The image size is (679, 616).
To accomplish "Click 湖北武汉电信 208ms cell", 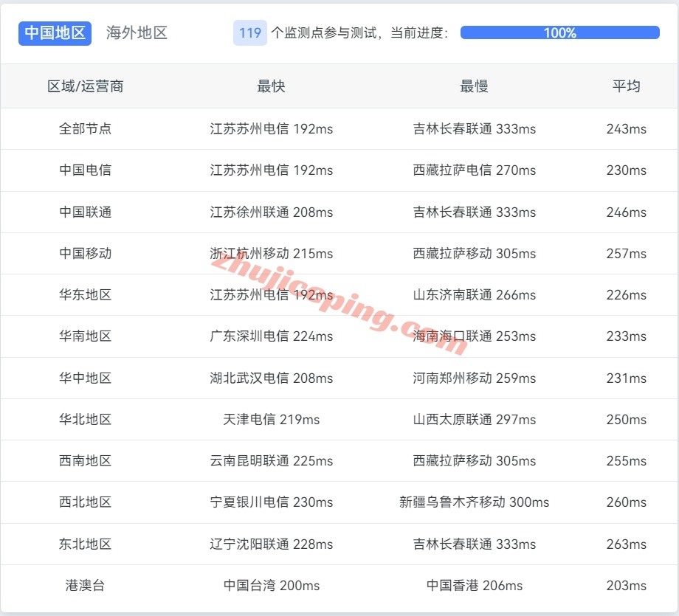I will (271, 378).
